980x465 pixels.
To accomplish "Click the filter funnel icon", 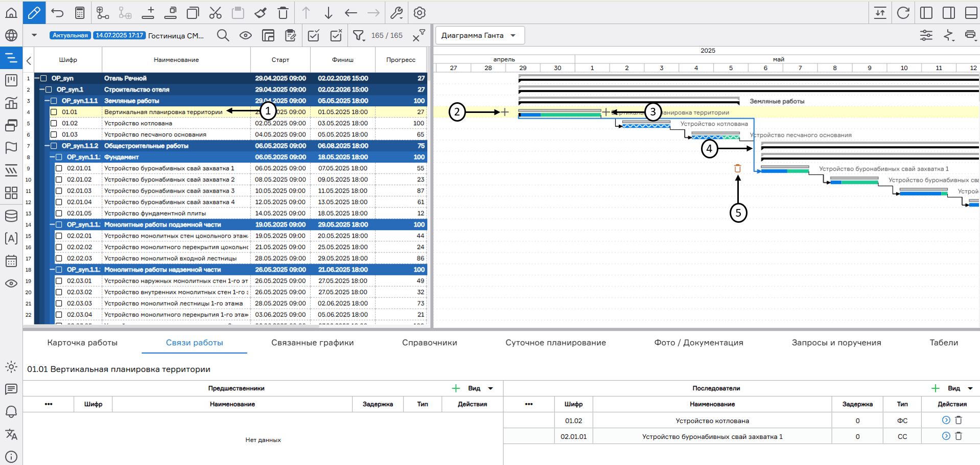I will (x=359, y=35).
